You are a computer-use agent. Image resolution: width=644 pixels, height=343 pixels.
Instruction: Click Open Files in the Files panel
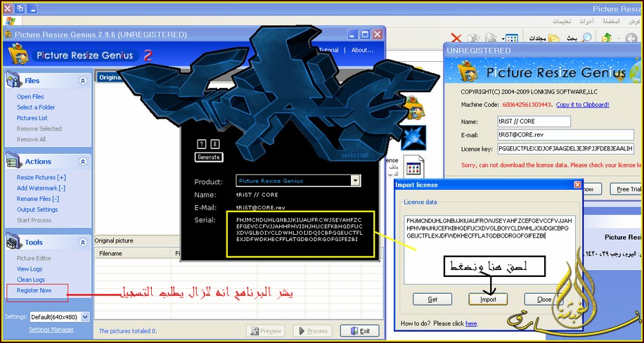click(x=30, y=96)
